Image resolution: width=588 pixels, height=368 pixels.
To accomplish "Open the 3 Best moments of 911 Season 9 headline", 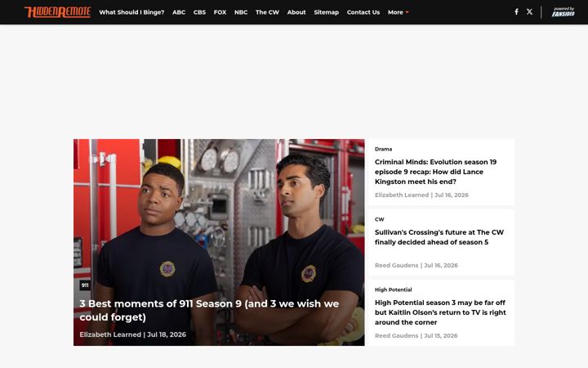I will pyautogui.click(x=209, y=310).
